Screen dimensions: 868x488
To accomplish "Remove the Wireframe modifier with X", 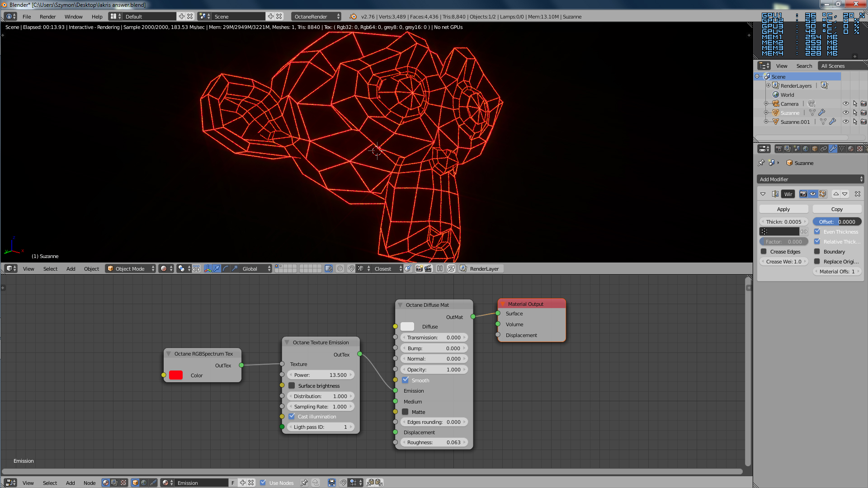I will [858, 194].
